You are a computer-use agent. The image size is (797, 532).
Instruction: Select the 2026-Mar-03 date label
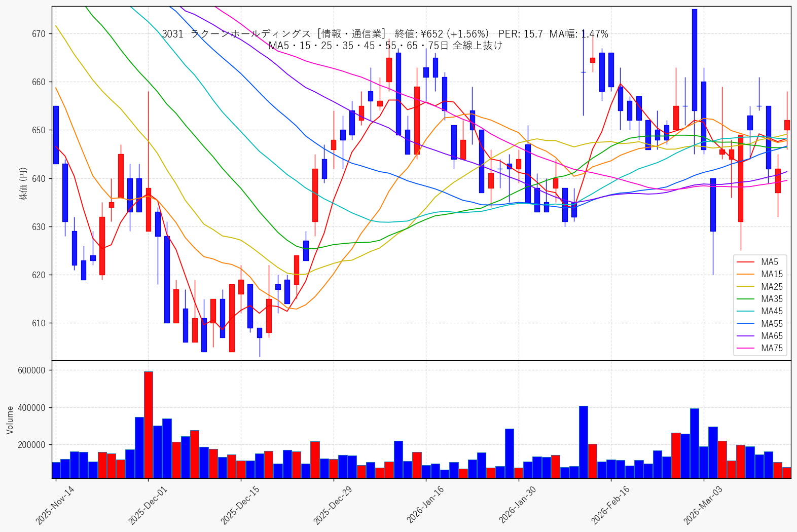click(703, 505)
